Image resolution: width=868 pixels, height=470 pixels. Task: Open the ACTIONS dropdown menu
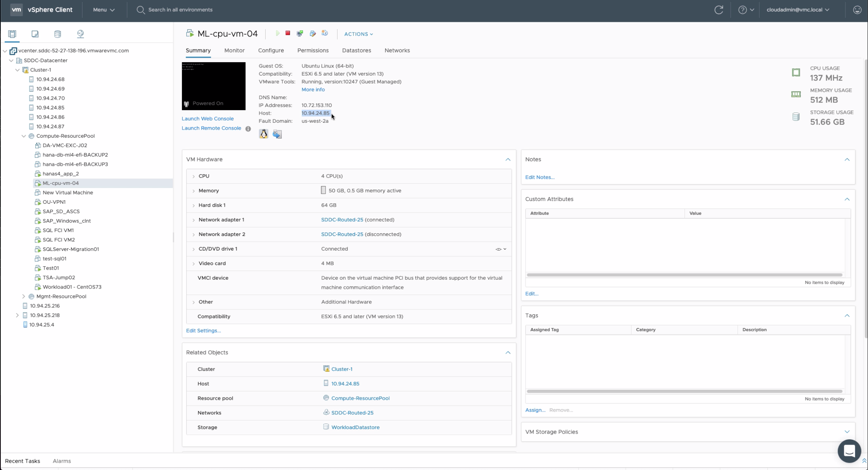358,34
